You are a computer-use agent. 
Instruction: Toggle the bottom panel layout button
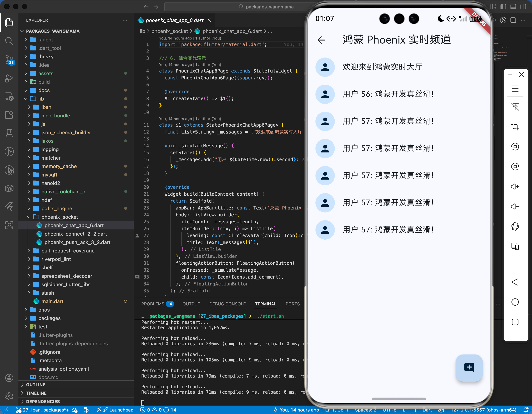[513, 7]
